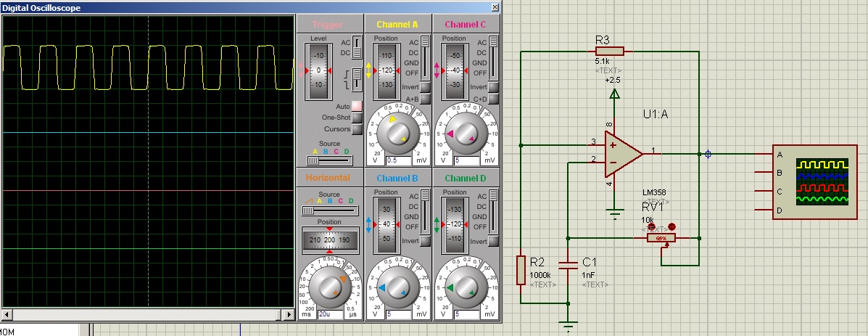The image size is (868, 336).
Task: Enable the A+B sum button
Action: [x=425, y=99]
